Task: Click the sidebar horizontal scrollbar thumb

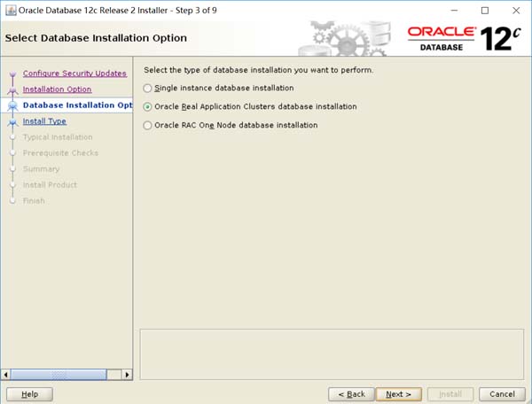Action: (59, 375)
